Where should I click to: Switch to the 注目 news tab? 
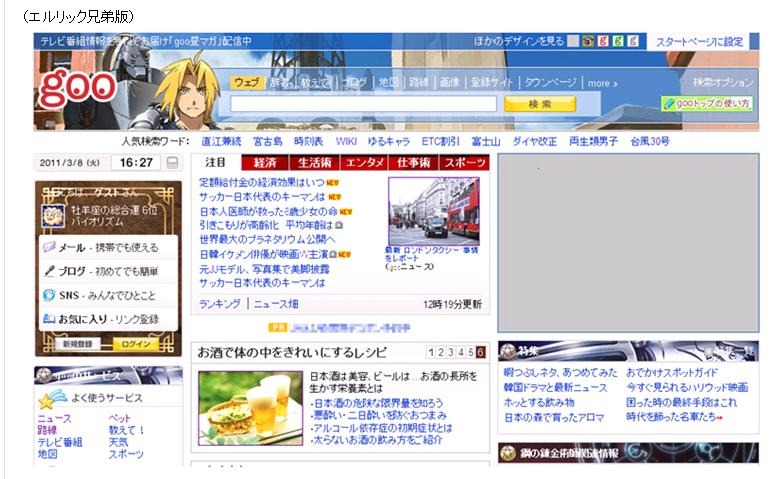point(216,162)
